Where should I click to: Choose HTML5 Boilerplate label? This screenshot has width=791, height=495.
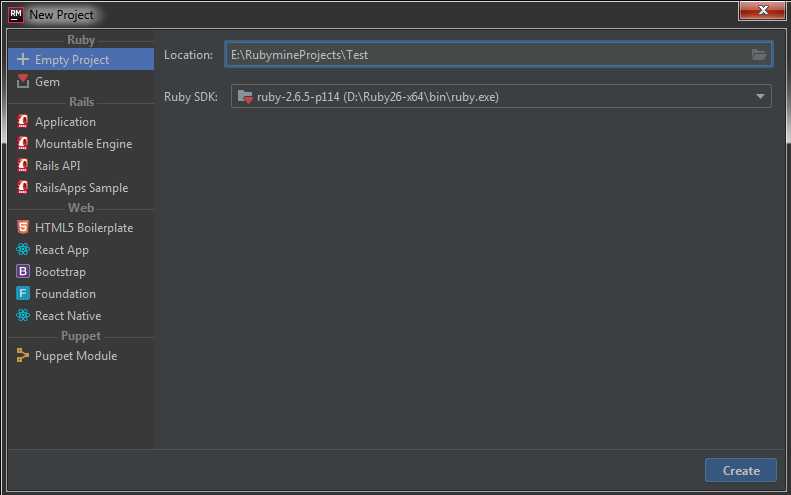click(x=84, y=228)
